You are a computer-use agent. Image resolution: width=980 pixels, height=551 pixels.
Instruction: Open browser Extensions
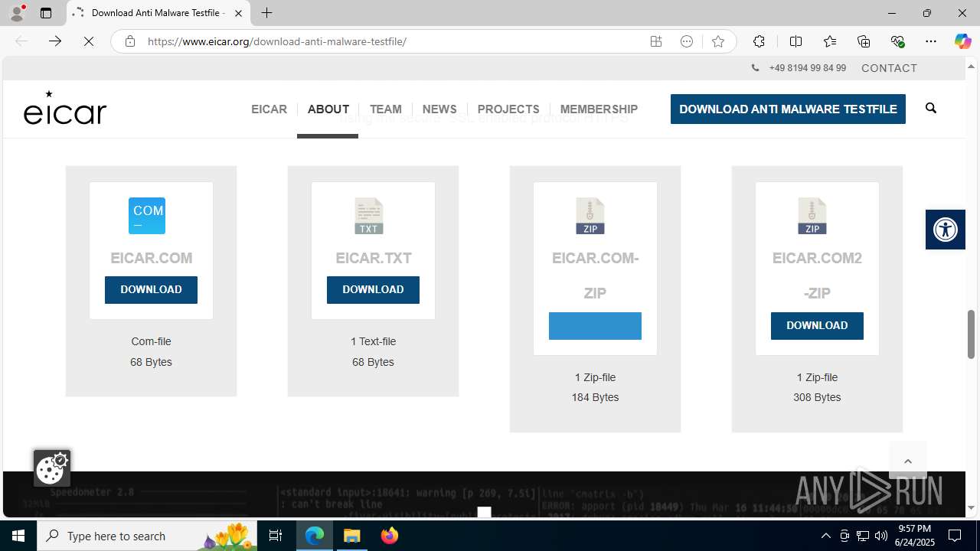[x=759, y=41]
